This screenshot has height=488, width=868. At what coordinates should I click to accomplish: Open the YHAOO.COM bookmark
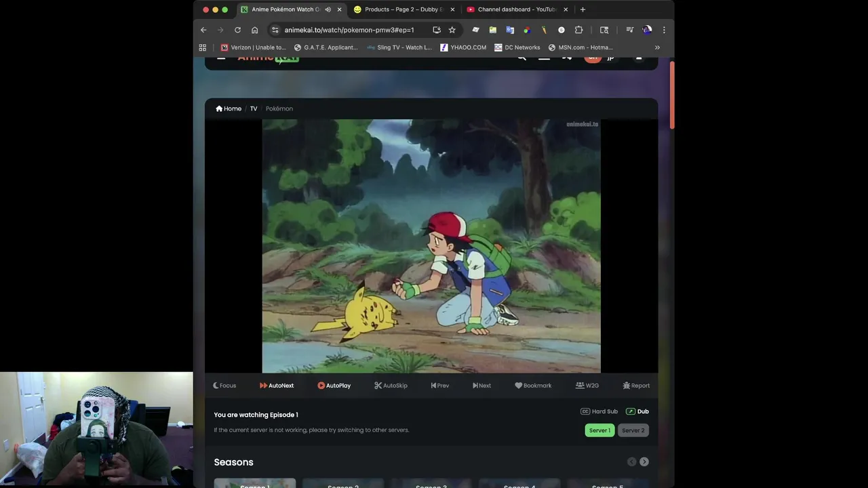(463, 47)
